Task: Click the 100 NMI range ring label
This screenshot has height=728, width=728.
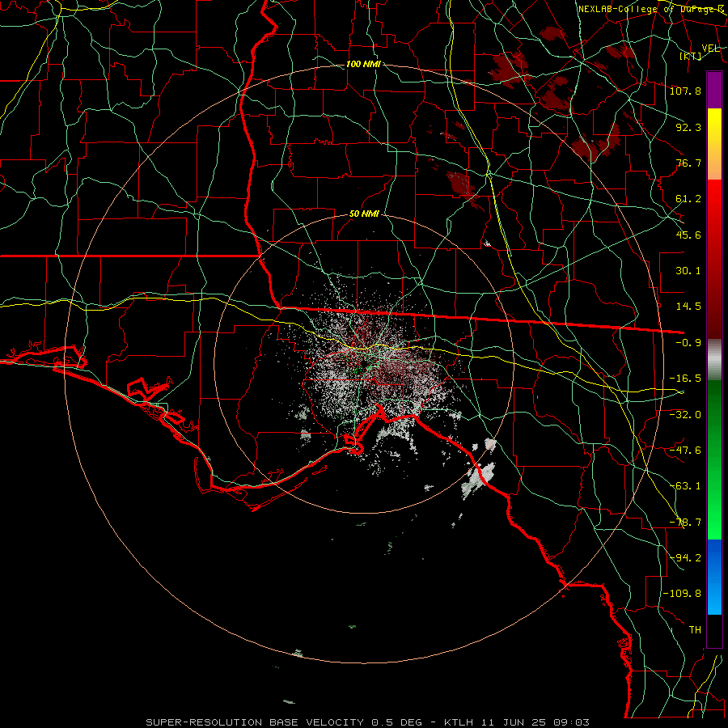Action: 363,64
